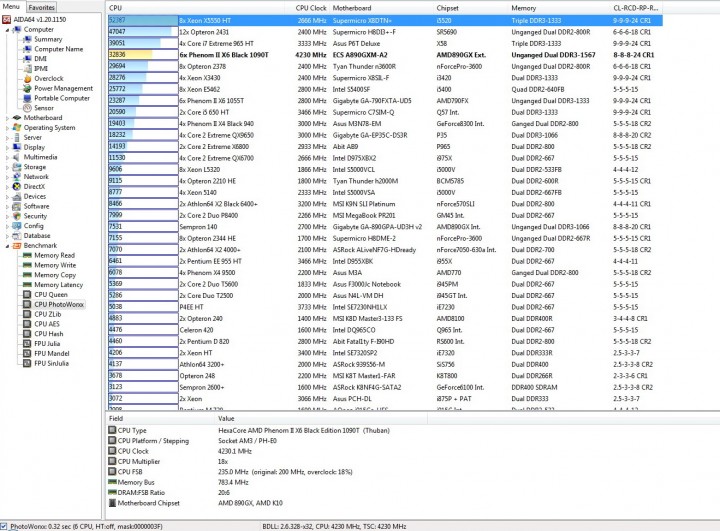Select the Memory Latency benchmark icon

point(27,284)
